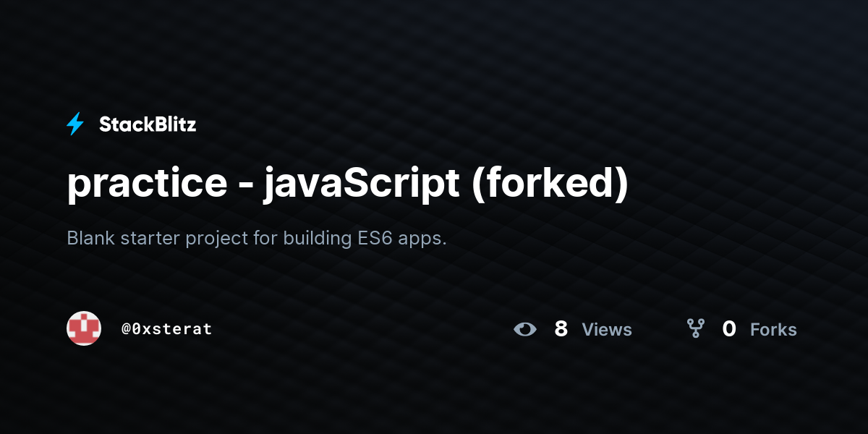Click the fork icon beside fork count
Viewport: 868px width, 434px height.
696,329
